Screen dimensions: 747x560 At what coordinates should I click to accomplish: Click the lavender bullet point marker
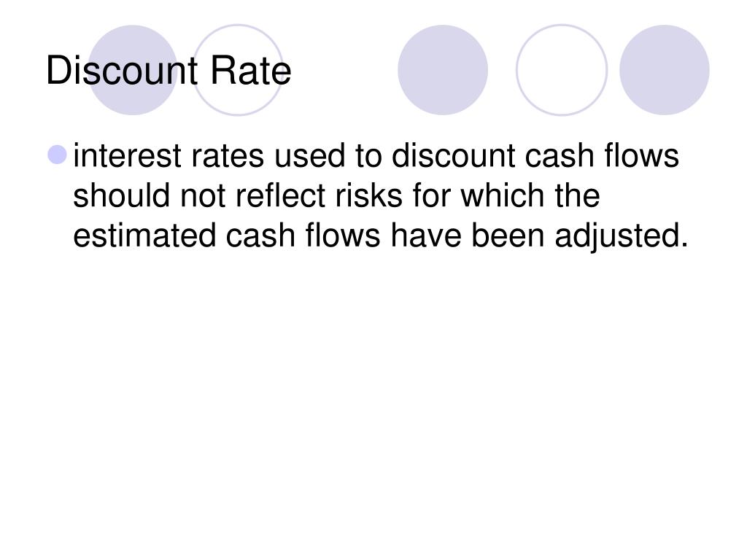(58, 155)
